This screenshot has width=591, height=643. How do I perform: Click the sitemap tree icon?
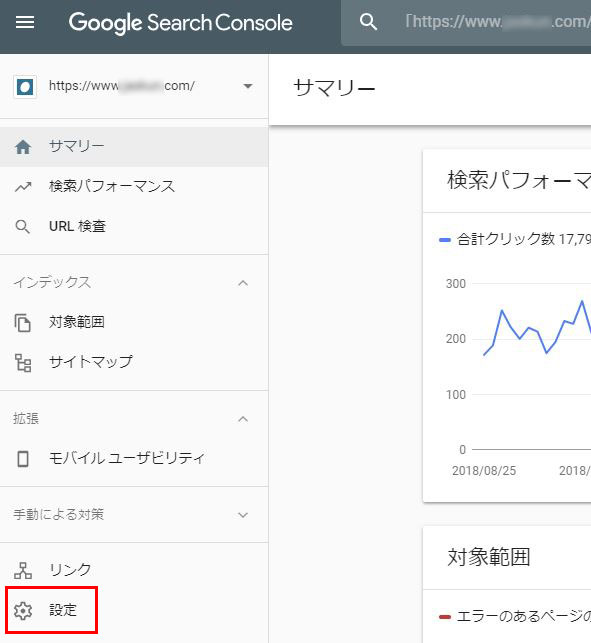pyautogui.click(x=23, y=363)
